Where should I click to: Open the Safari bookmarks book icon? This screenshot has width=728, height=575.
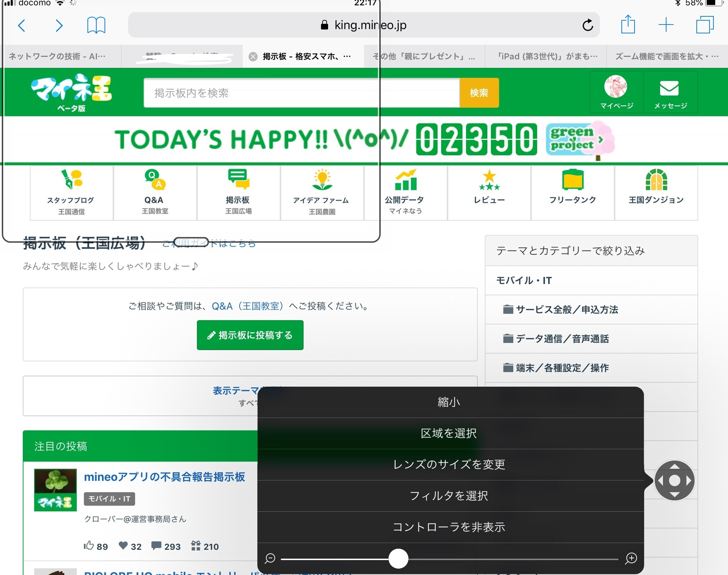pyautogui.click(x=96, y=25)
